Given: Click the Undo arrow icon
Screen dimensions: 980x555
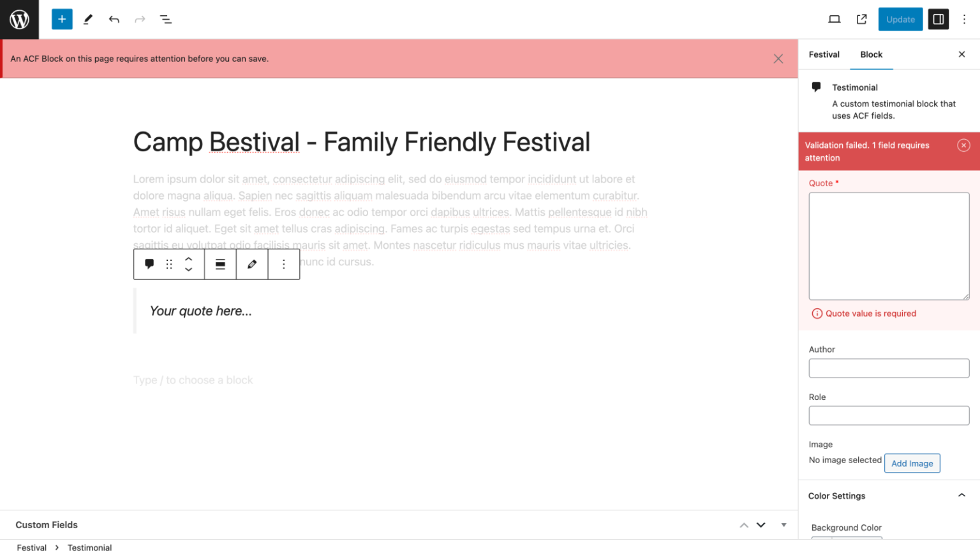Looking at the screenshot, I should [114, 19].
